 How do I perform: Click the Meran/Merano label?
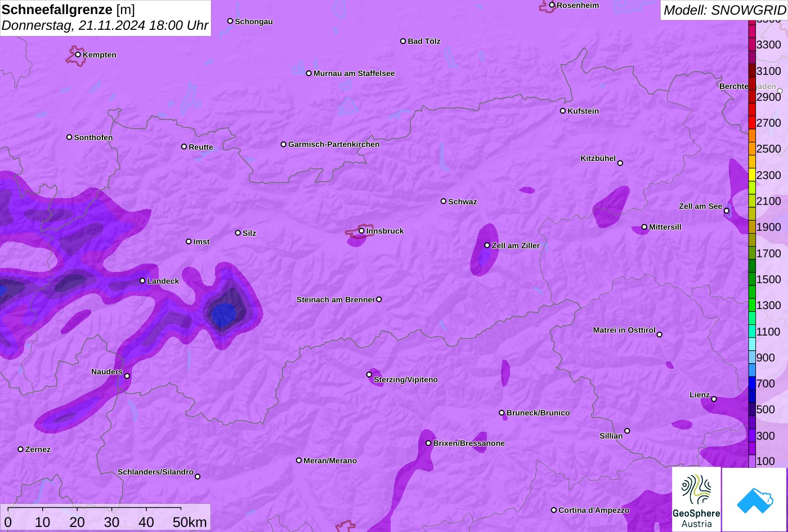[x=330, y=461]
